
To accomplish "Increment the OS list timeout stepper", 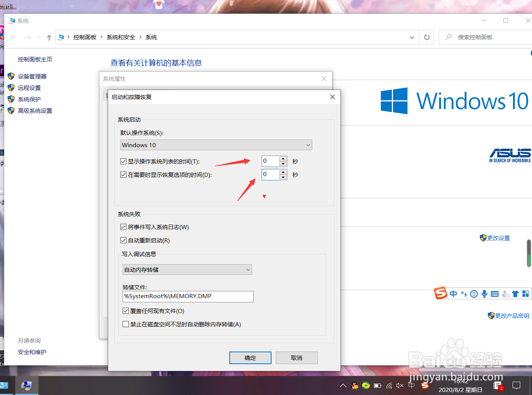I will click(283, 159).
